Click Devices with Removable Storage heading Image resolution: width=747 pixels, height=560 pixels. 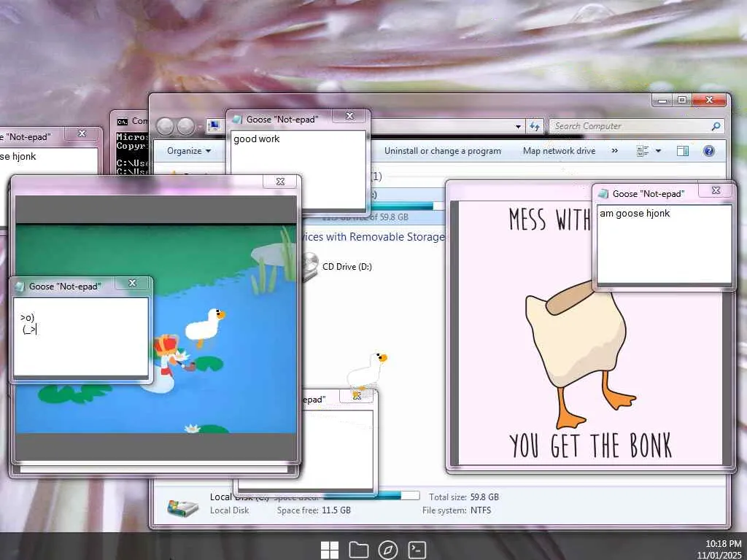coord(374,237)
